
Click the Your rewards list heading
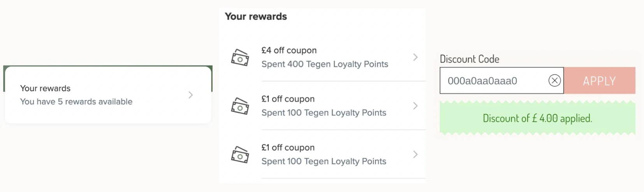coord(256,16)
